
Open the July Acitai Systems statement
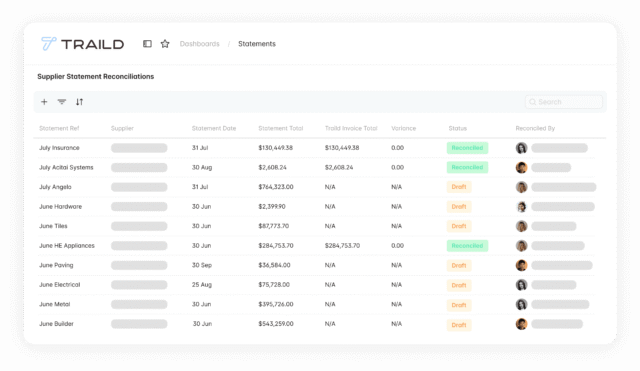click(x=66, y=167)
